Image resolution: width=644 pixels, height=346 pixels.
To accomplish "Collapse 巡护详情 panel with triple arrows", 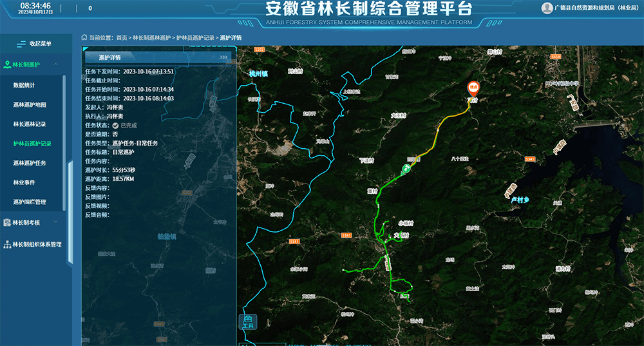I will 223,57.
